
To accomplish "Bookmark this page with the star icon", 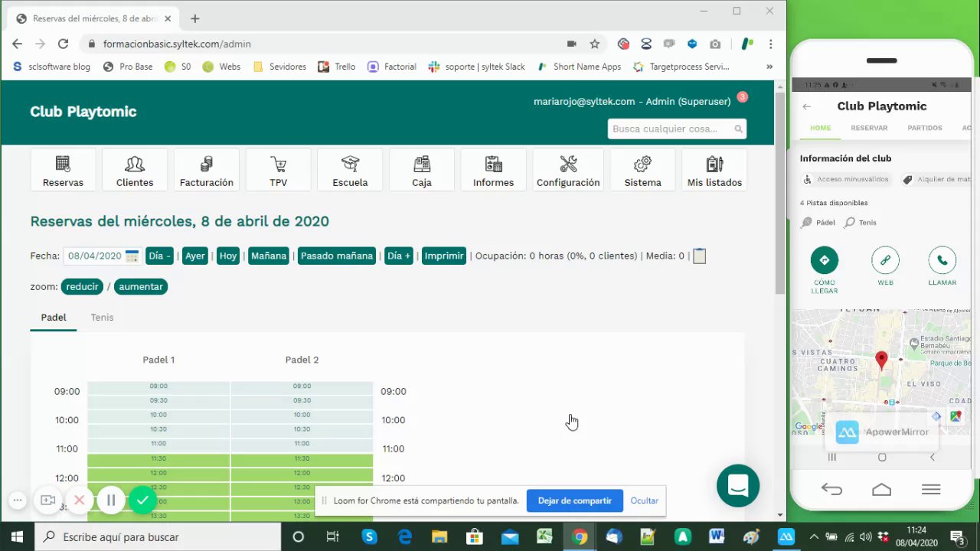I will point(594,44).
